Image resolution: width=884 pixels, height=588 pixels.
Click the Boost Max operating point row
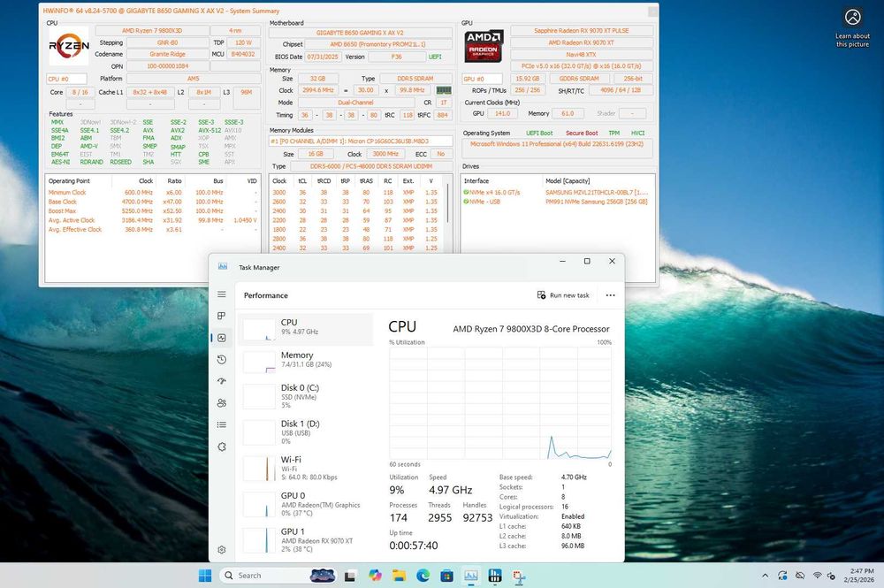point(152,210)
